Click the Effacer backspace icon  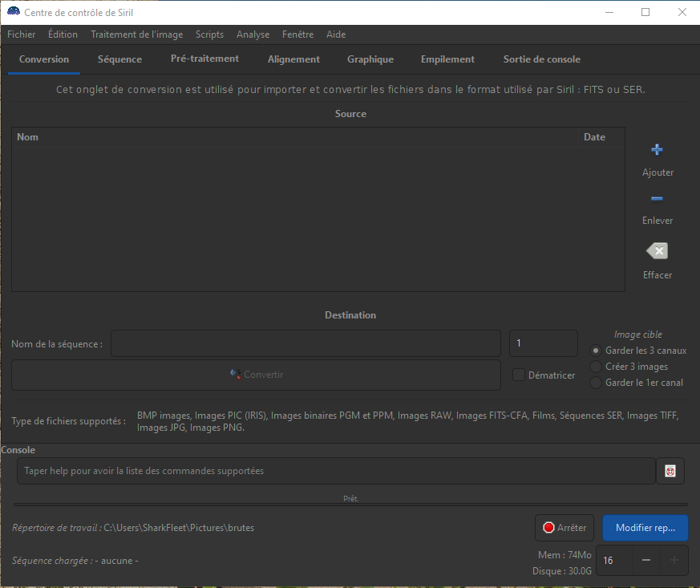[657, 252]
